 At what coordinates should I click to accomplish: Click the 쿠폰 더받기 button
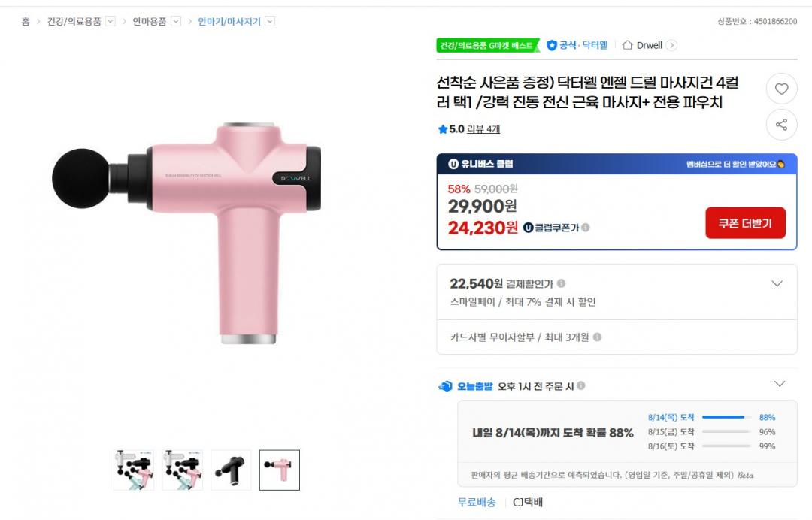pyautogui.click(x=745, y=223)
